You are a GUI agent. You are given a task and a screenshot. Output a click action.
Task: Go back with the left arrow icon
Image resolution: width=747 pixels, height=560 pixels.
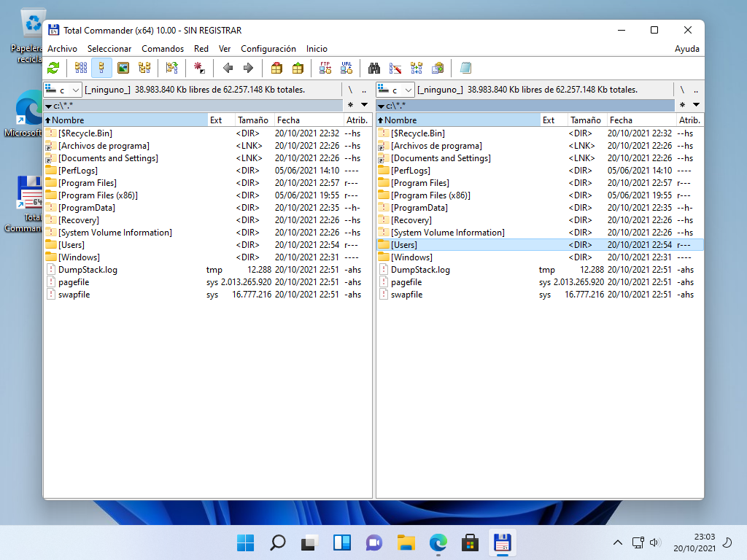228,68
